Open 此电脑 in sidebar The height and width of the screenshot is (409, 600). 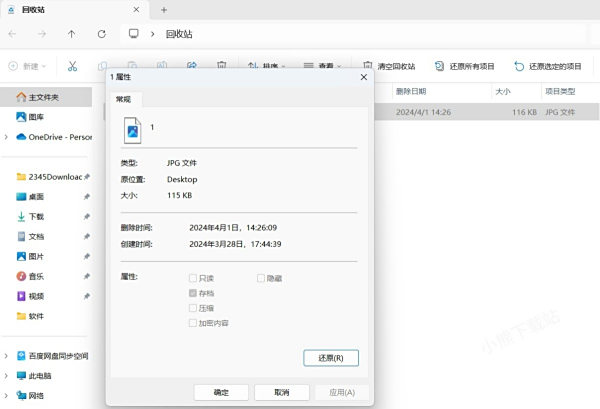tap(34, 376)
